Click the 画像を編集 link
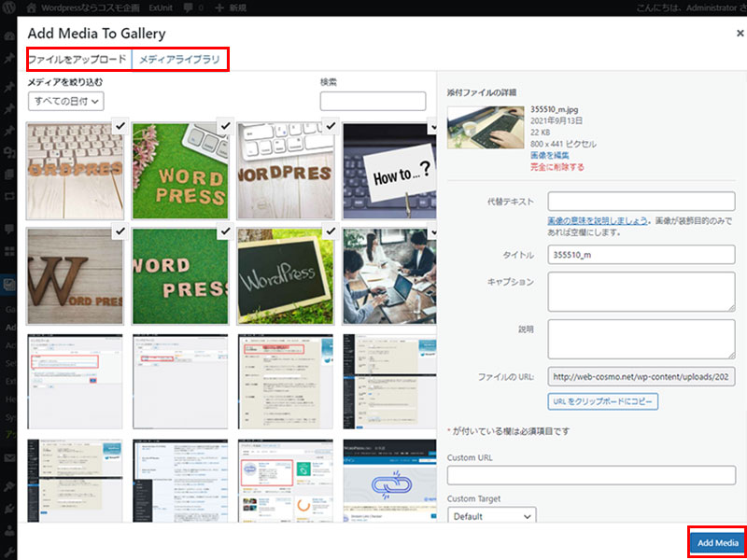The image size is (747, 560). coord(548,156)
